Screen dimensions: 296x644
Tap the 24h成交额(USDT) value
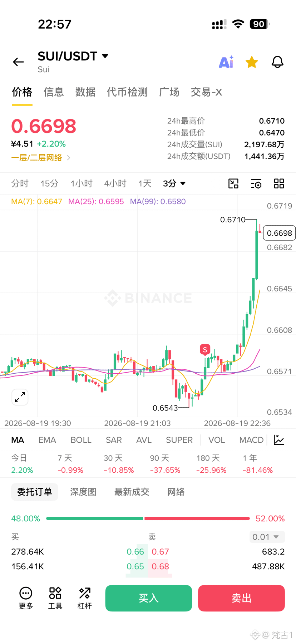pos(265,156)
